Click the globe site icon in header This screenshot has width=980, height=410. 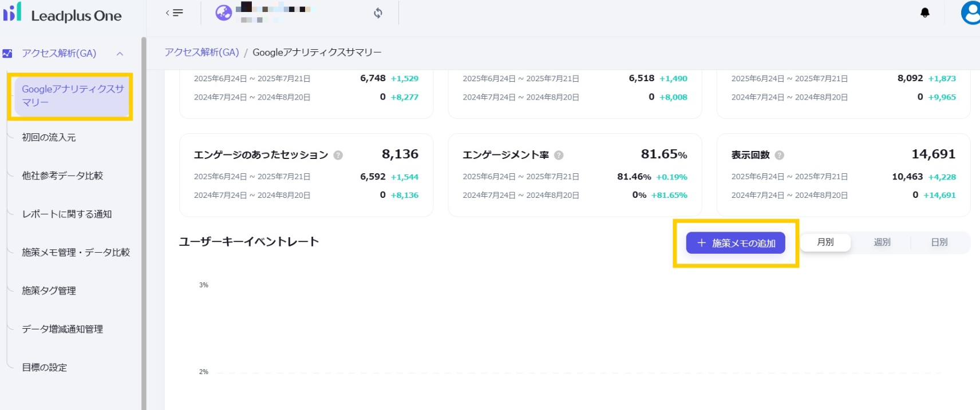tap(223, 13)
